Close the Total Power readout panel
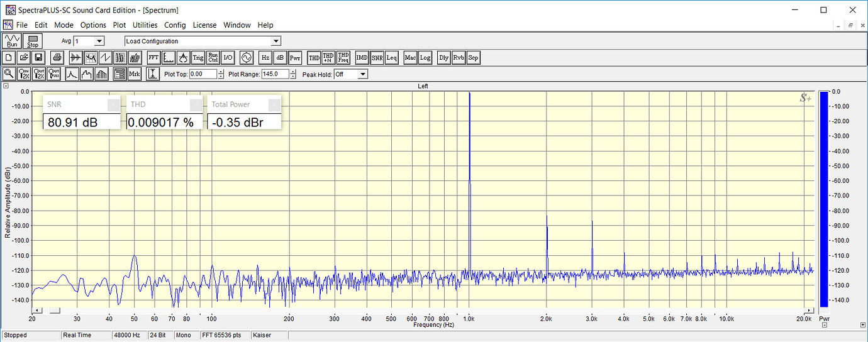Viewport: 868px width, 342px height. pyautogui.click(x=274, y=105)
